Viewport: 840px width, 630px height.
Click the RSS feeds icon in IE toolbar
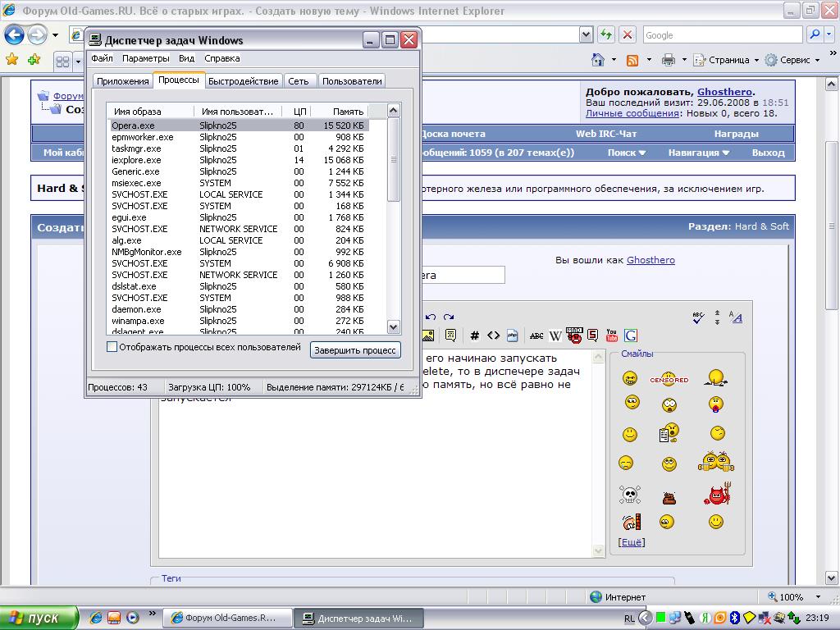tap(632, 60)
